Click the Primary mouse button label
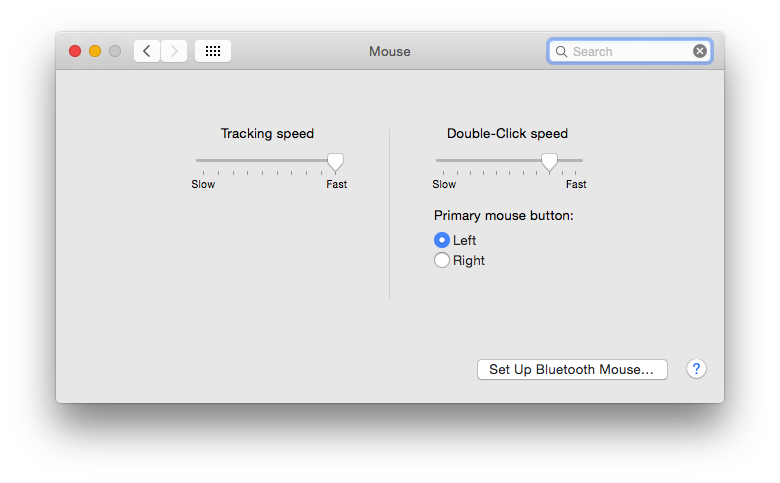The width and height of the screenshot is (780, 483). pos(503,215)
